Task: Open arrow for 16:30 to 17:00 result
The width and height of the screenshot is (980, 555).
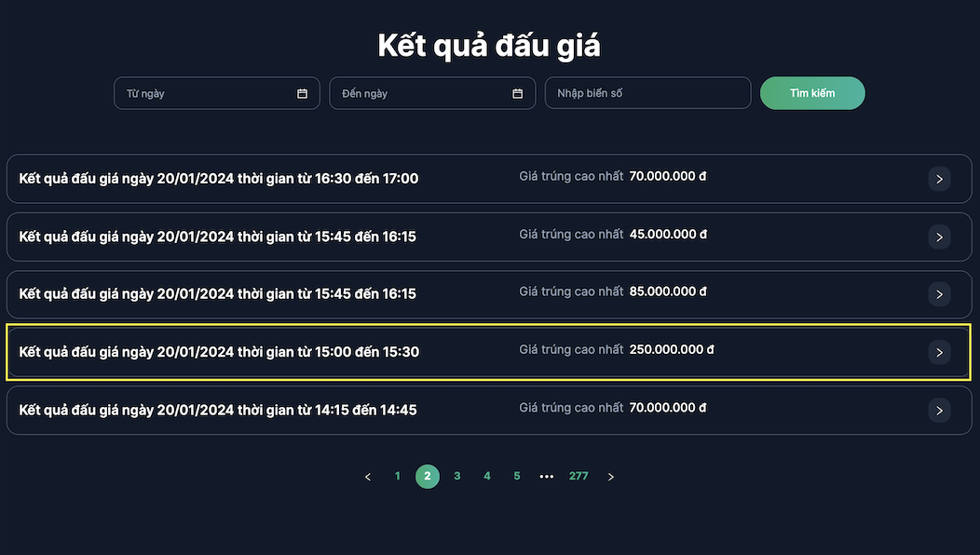Action: click(939, 179)
